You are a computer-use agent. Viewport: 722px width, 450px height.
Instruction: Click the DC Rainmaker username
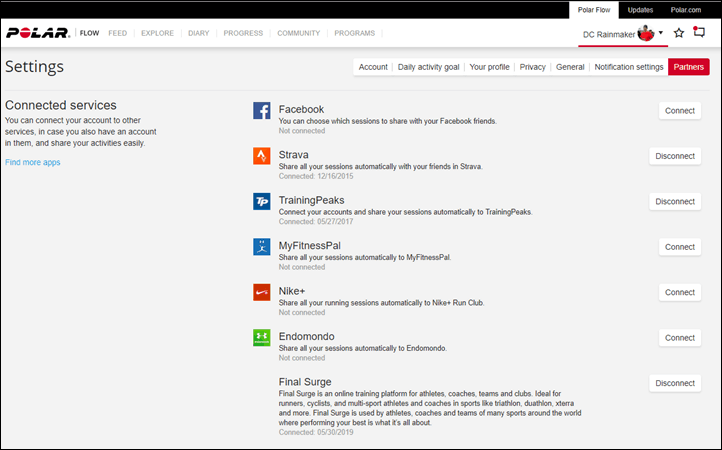[609, 35]
